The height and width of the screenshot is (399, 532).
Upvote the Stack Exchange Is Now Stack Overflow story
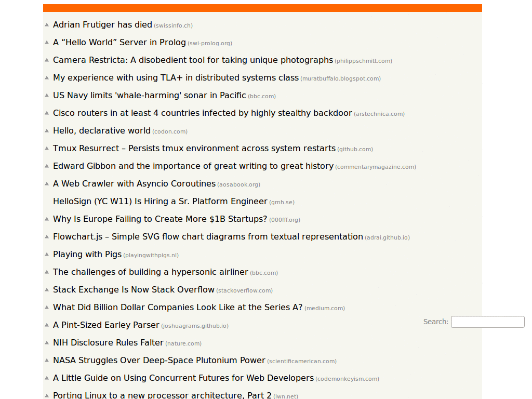coord(47,289)
